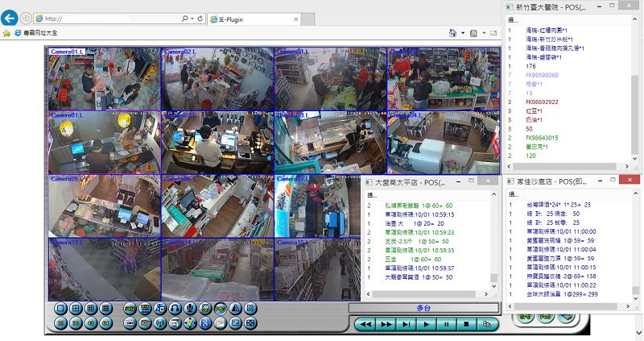Select the 64-channel layout button
644x341 pixels.
tap(105, 323)
